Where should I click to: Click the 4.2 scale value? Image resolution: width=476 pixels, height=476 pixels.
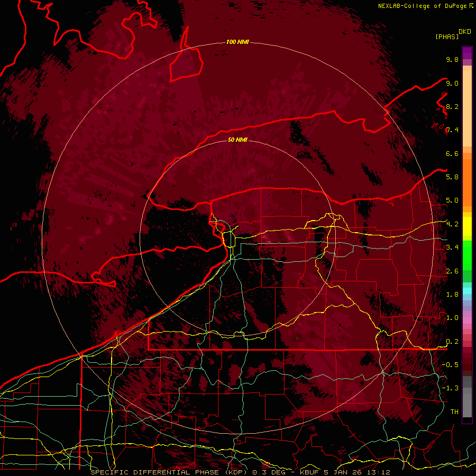pyautogui.click(x=452, y=224)
